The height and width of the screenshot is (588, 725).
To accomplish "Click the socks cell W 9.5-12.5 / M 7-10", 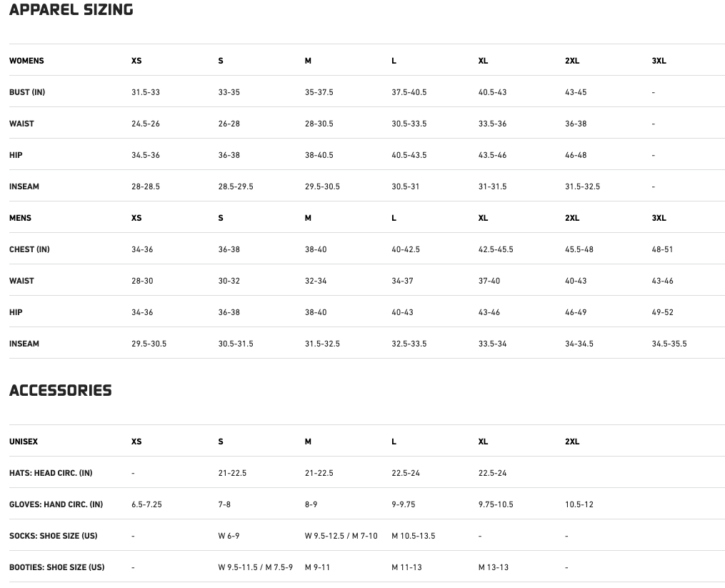I will coord(341,536).
